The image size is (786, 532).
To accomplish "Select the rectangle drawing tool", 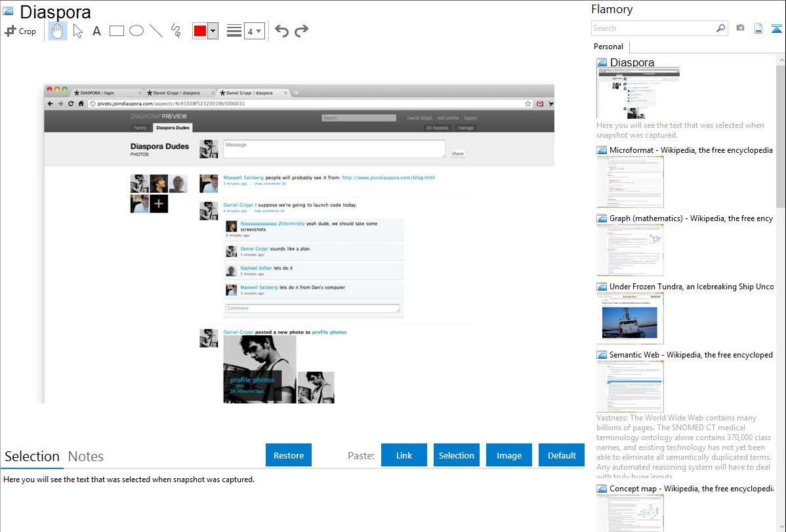I will click(x=116, y=31).
